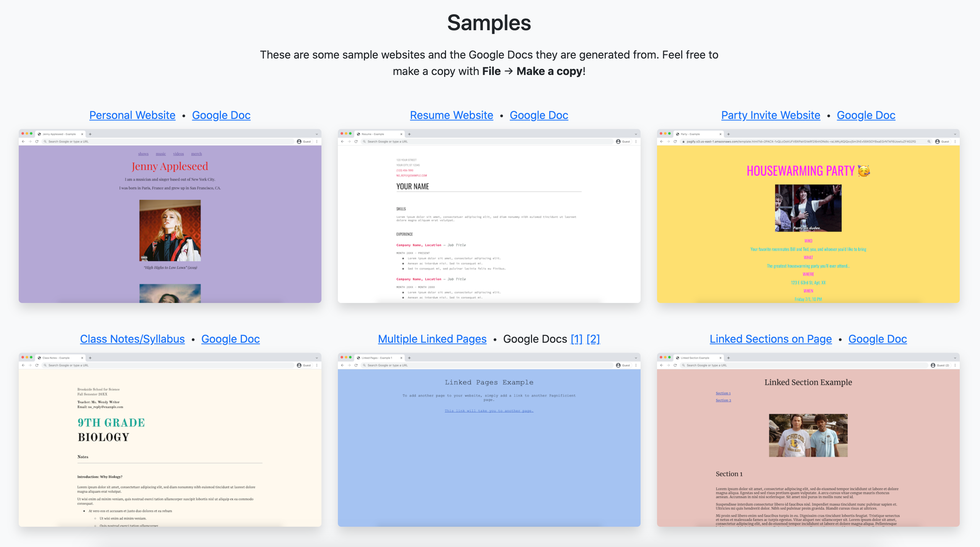Screen dimensions: 980x547
Task: Click the back arrow in the Jenny Appleseed browser
Action: [x=23, y=141]
